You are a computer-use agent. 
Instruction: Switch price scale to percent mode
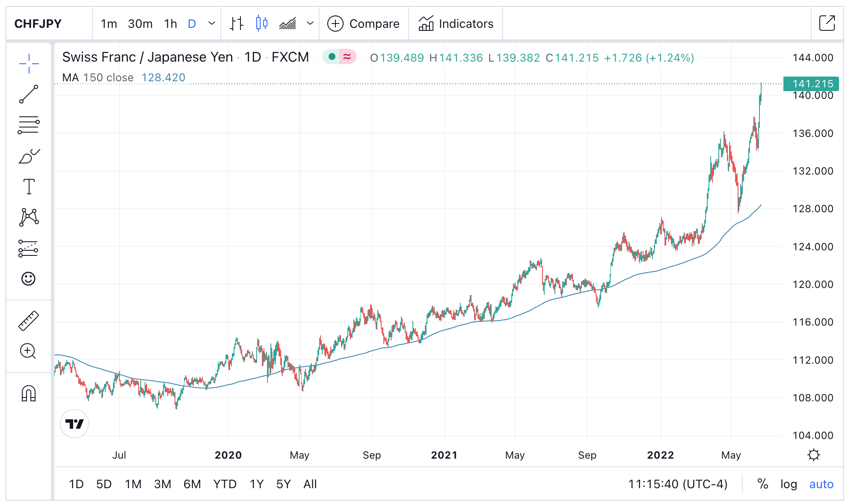[762, 484]
